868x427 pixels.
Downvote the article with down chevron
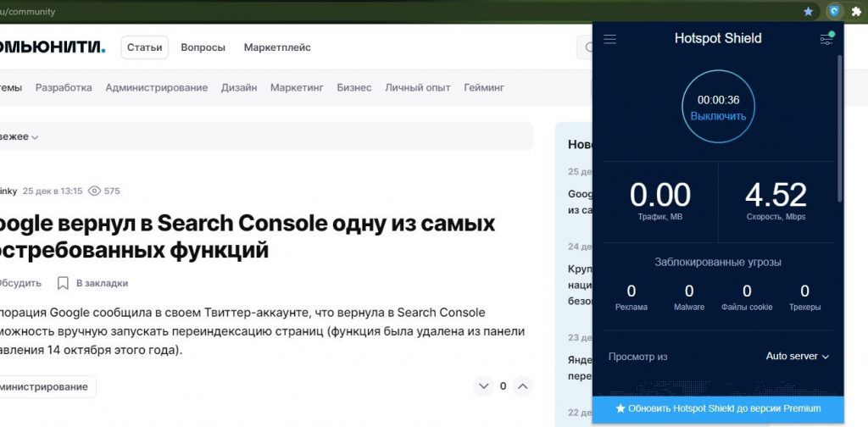pos(484,386)
